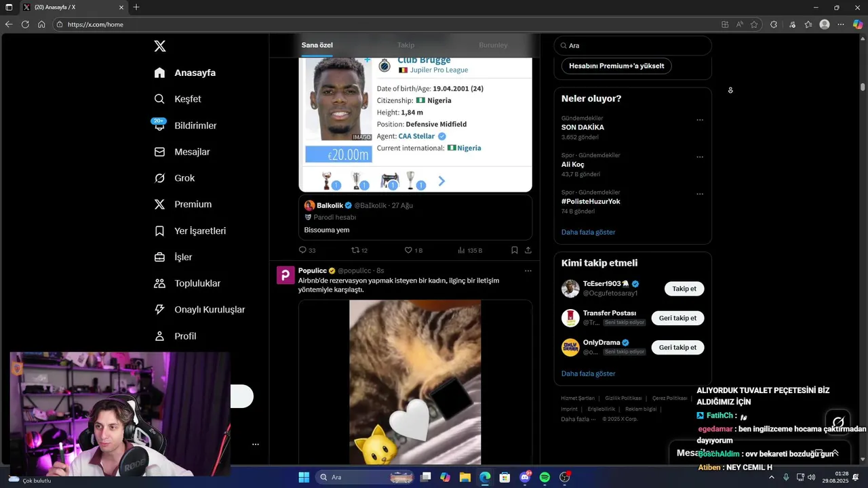Image resolution: width=868 pixels, height=488 pixels.
Task: Open Spotify from taskbar
Action: 545,477
